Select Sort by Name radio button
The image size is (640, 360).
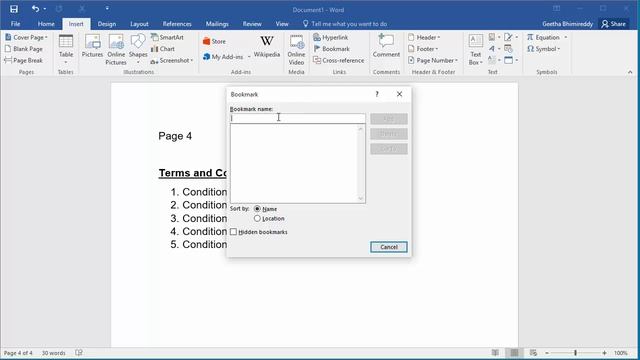257,209
